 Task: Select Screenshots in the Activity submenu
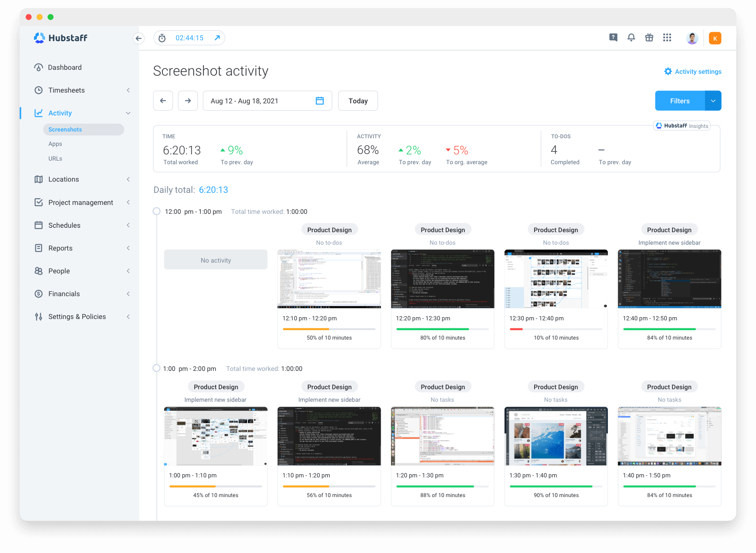click(84, 130)
